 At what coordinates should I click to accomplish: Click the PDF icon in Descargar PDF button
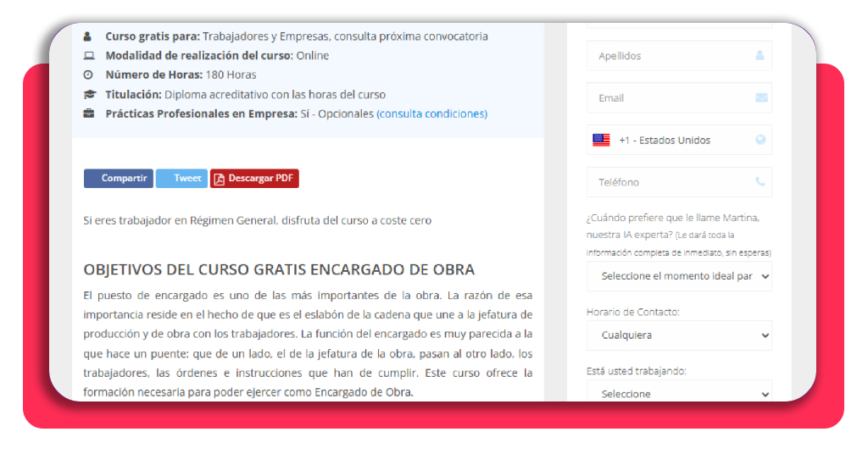click(220, 180)
